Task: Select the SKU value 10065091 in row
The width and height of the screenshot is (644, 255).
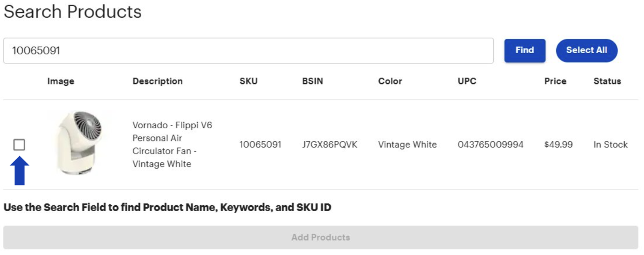Action: (260, 144)
